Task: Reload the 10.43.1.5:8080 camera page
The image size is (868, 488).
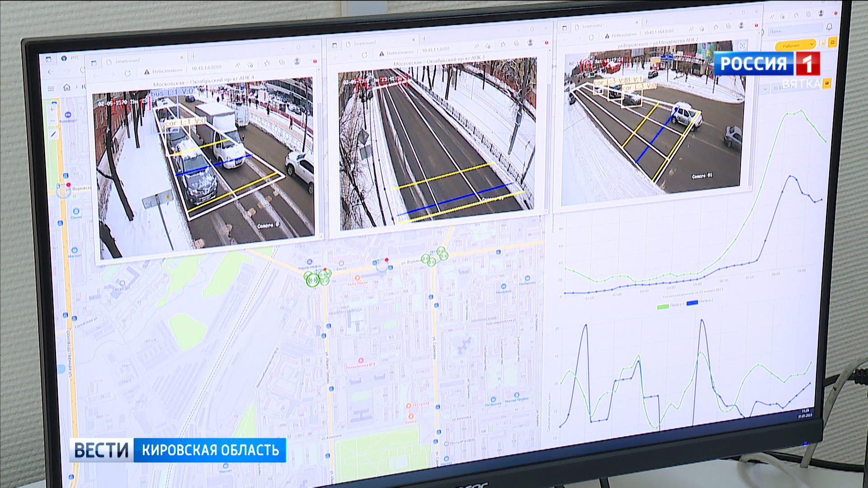Action: tap(364, 55)
